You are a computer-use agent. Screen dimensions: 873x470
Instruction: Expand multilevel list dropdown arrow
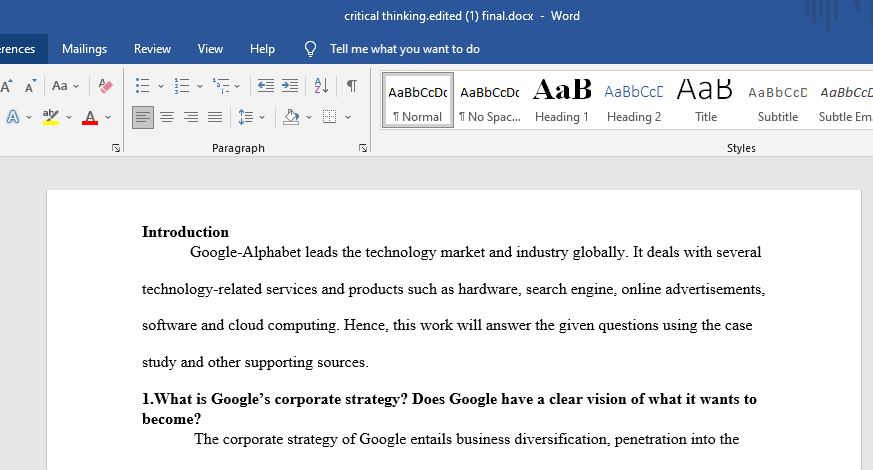[237, 86]
